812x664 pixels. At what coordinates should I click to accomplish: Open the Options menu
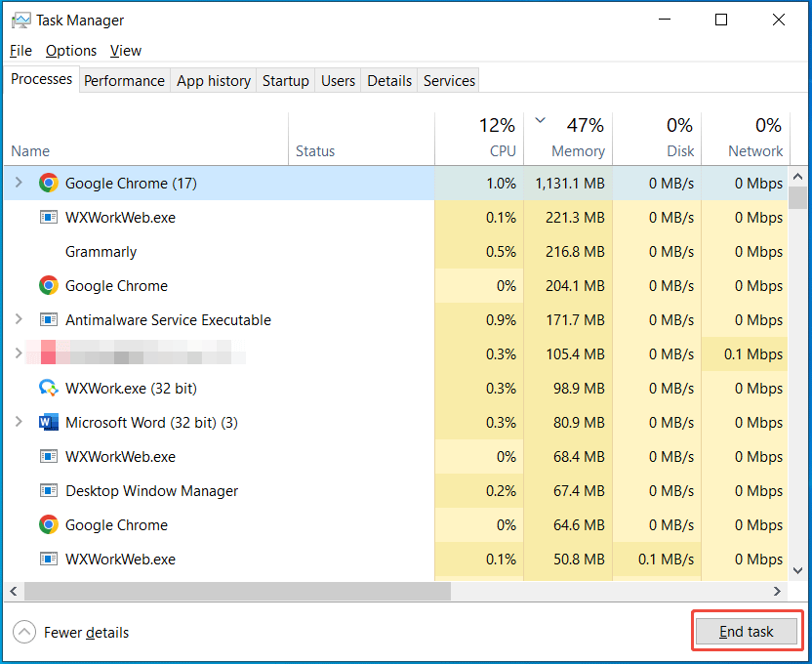coord(70,50)
